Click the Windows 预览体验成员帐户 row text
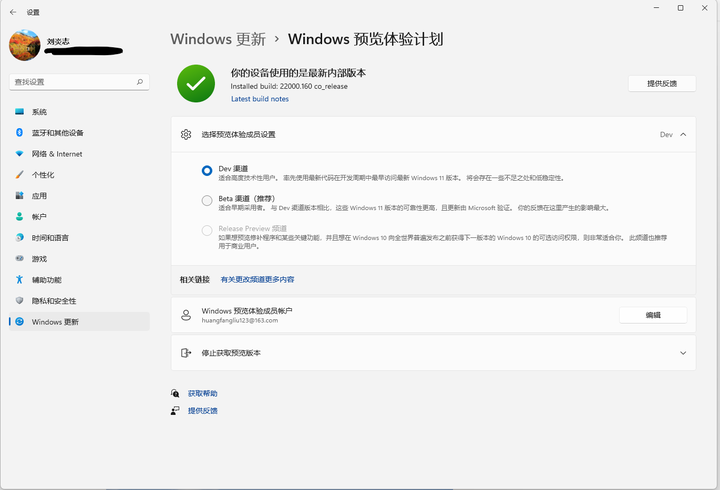This screenshot has height=490, width=720. click(247, 311)
